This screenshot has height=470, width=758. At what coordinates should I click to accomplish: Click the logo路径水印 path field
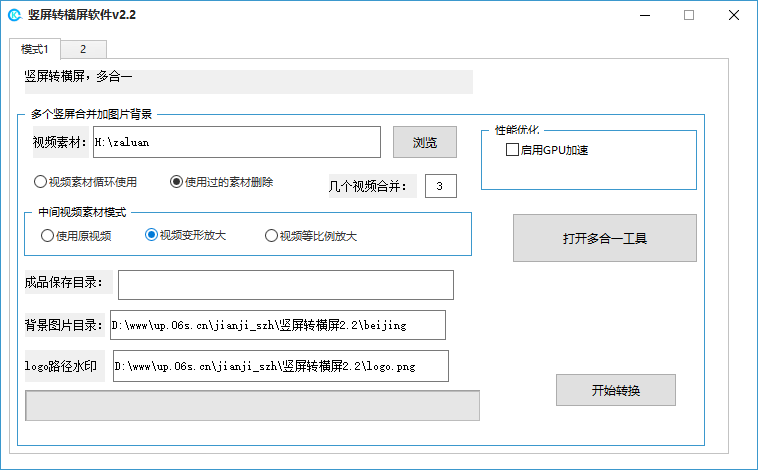281,366
